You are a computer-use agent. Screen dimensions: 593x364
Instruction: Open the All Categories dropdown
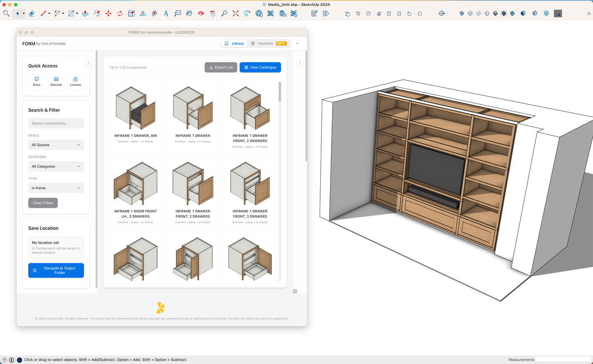coord(56,166)
